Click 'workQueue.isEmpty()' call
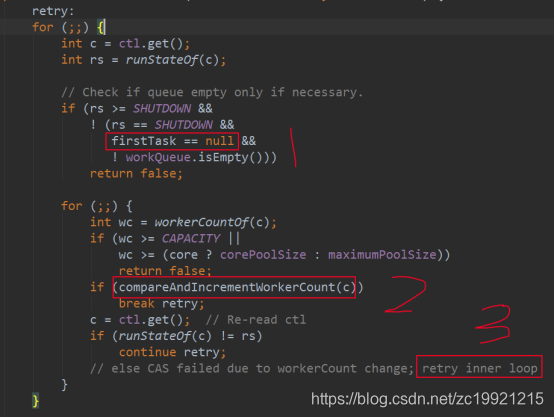 coord(194,157)
